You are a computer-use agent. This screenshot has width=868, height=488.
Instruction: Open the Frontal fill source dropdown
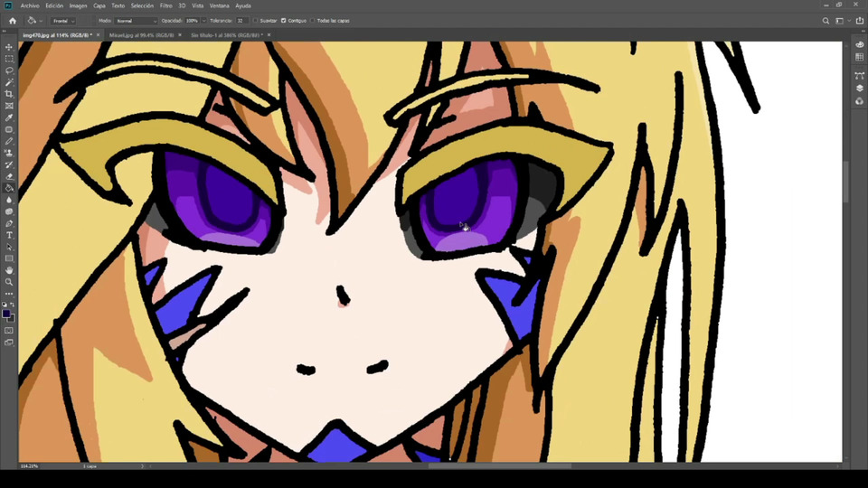[x=63, y=21]
